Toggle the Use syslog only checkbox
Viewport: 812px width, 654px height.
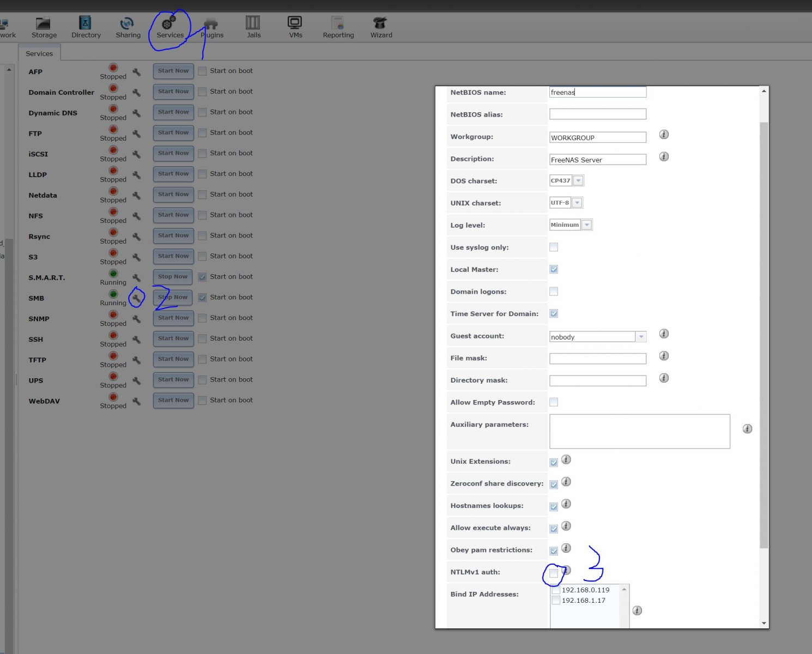coord(554,247)
